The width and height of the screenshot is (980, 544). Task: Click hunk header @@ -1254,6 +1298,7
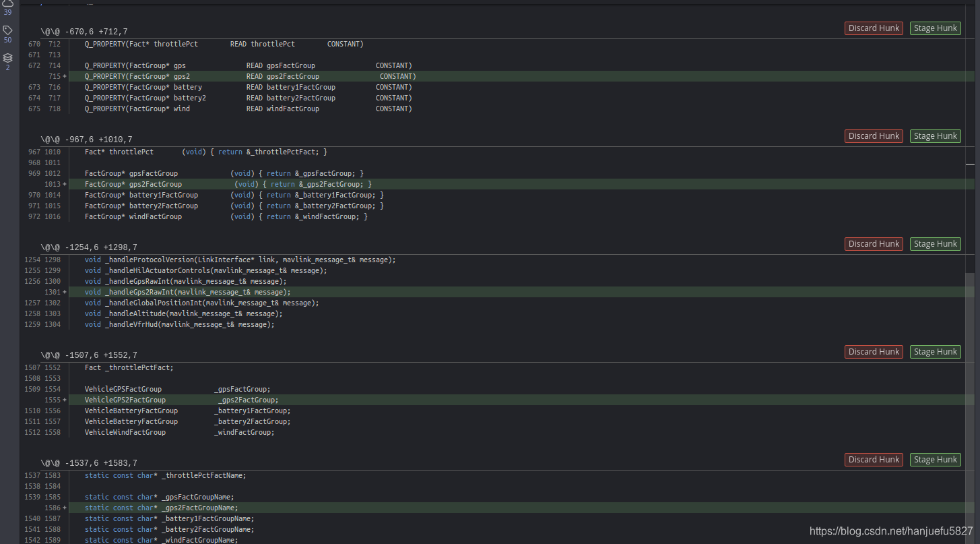coord(88,247)
